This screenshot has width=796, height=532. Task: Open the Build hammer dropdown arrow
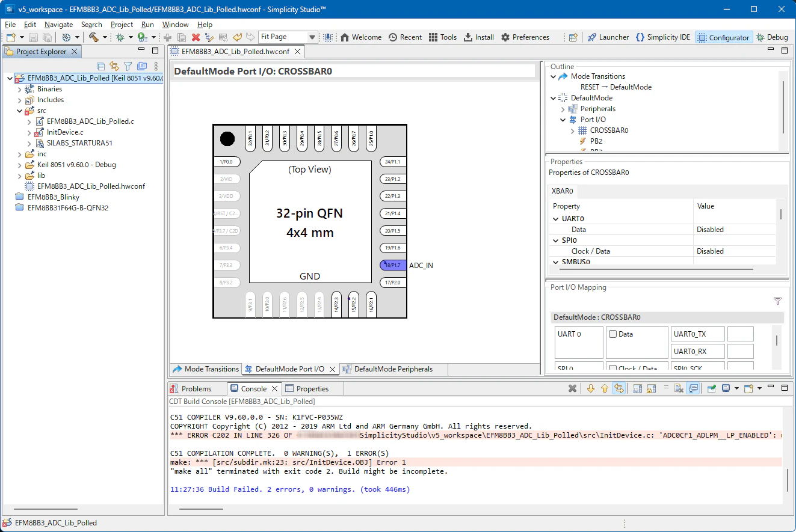[105, 37]
